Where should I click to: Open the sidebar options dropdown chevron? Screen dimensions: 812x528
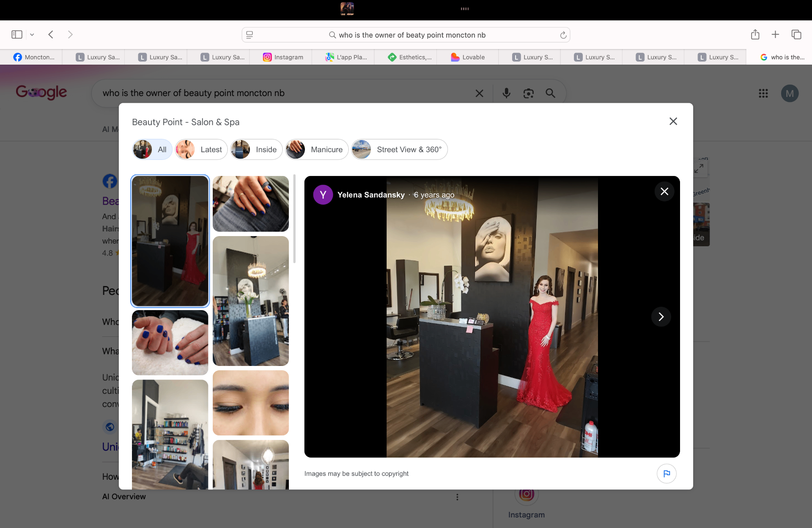(x=32, y=35)
